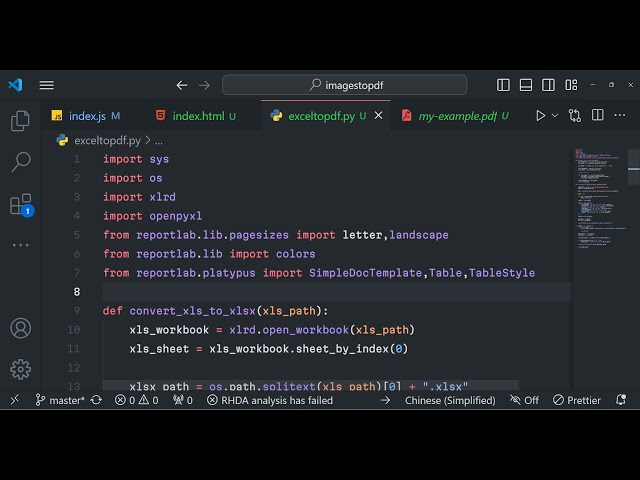Toggle the secondary side bar layout button
The image size is (640, 480).
(550, 85)
